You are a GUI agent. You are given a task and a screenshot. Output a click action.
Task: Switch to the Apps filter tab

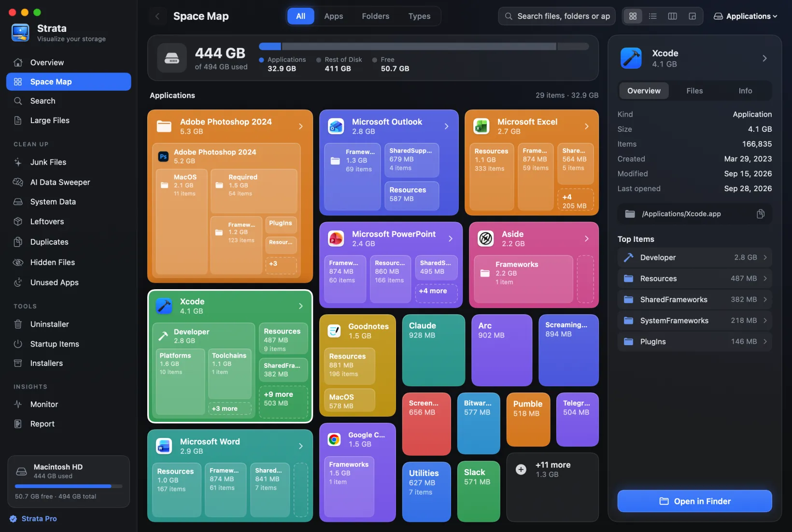[333, 16]
